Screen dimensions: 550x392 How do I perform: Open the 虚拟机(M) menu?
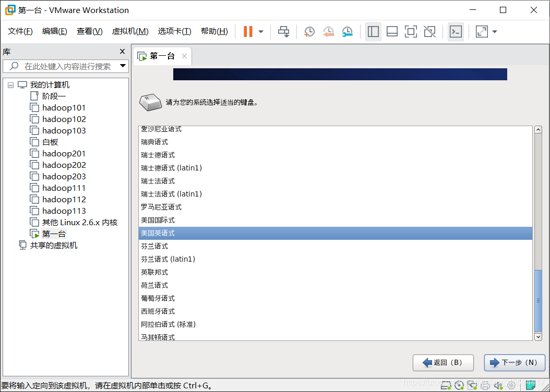click(130, 31)
